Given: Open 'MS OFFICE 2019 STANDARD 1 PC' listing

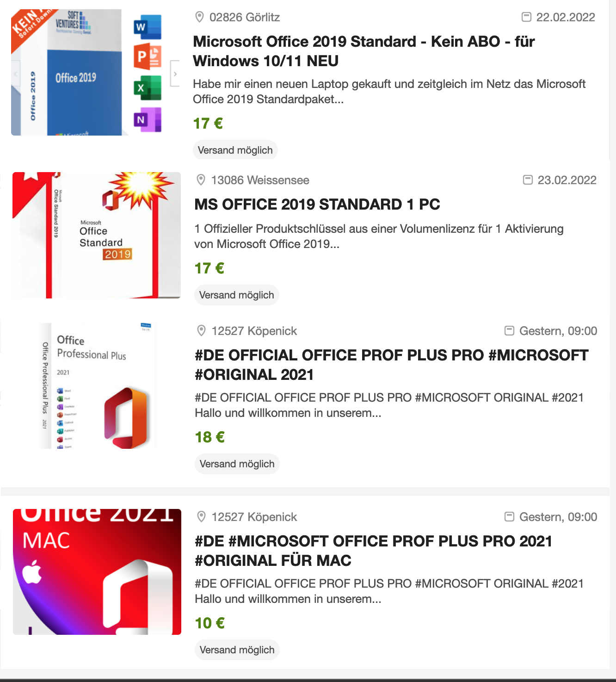Looking at the screenshot, I should pos(317,204).
